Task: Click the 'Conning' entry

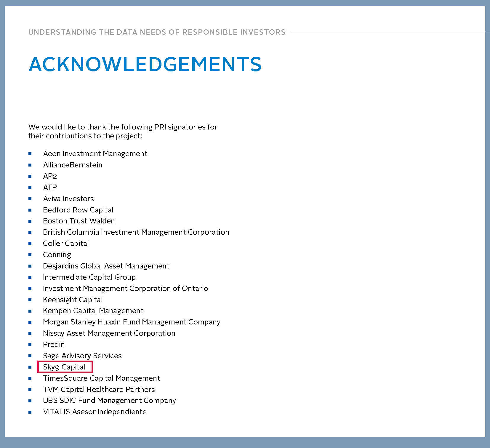Action: [57, 255]
